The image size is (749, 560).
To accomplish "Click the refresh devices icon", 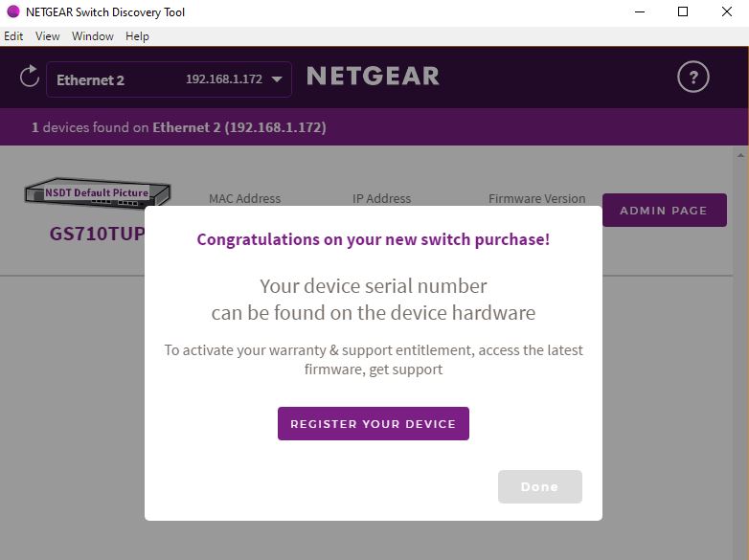I will (29, 77).
